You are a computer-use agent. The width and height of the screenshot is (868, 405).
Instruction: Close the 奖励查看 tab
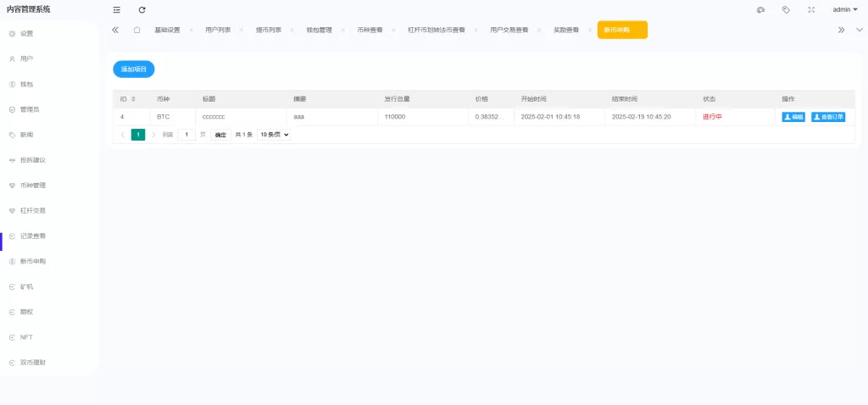[x=590, y=30]
